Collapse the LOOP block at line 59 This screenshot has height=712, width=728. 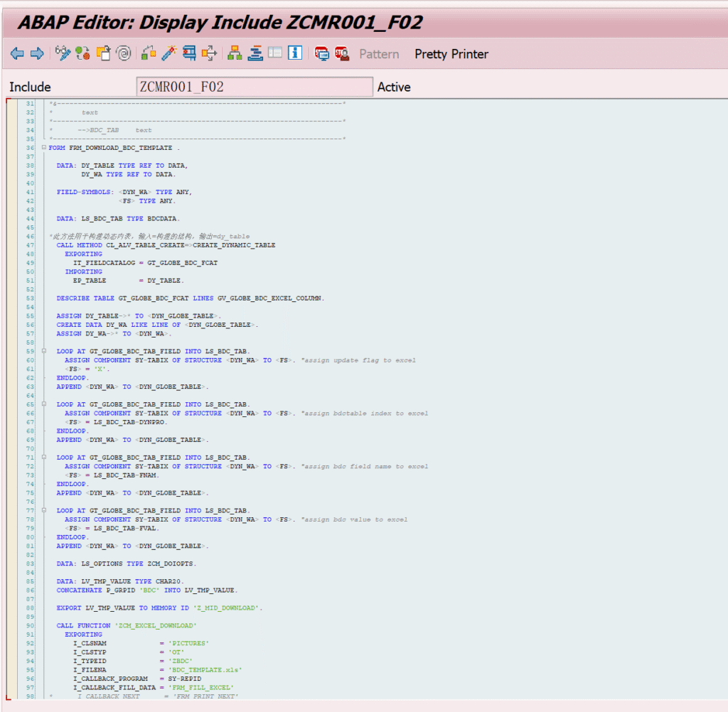coord(44,351)
